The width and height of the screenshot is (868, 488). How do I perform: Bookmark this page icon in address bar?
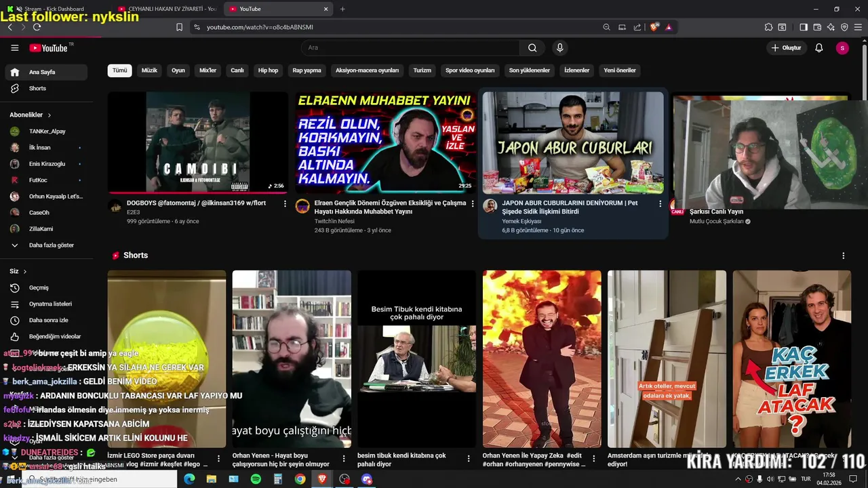point(179,27)
